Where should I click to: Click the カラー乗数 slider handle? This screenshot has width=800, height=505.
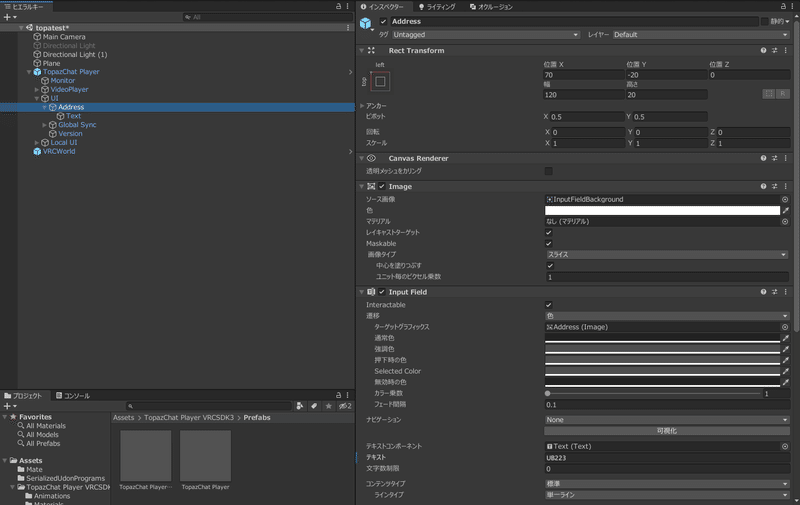click(548, 394)
